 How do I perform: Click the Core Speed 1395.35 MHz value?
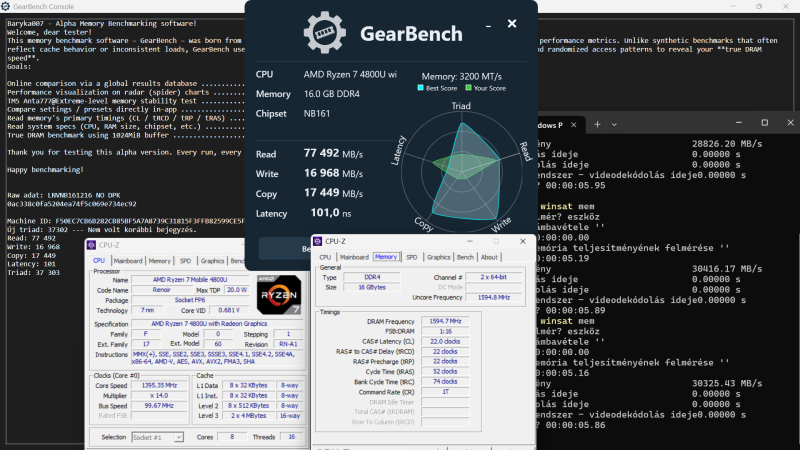pos(160,385)
